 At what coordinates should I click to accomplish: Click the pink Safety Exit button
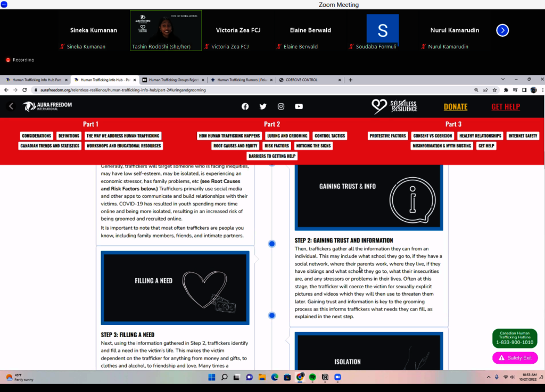(515, 357)
